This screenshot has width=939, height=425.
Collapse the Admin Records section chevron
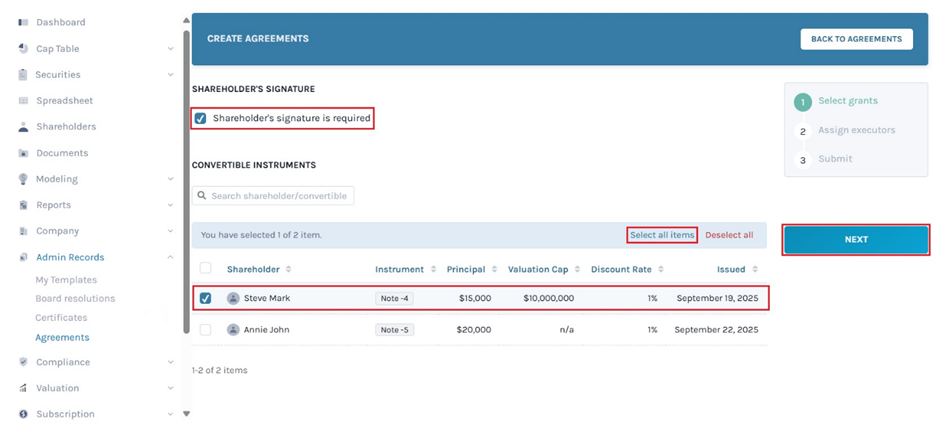click(171, 257)
